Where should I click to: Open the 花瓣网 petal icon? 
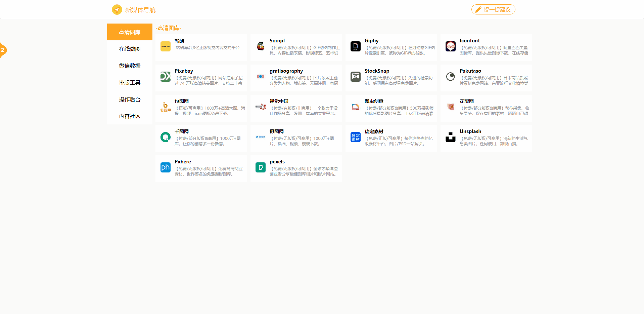point(451,107)
